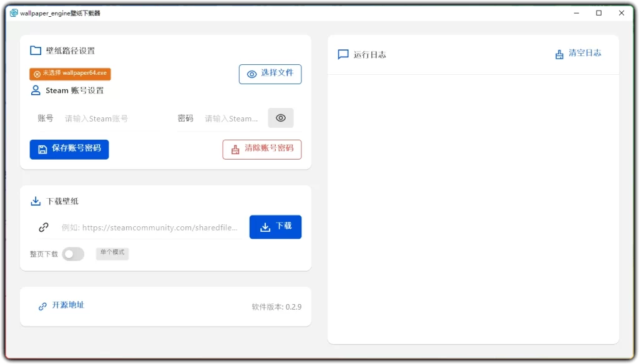Click the floppy disk icon on 保存账号密码
639x364 pixels.
pos(41,149)
